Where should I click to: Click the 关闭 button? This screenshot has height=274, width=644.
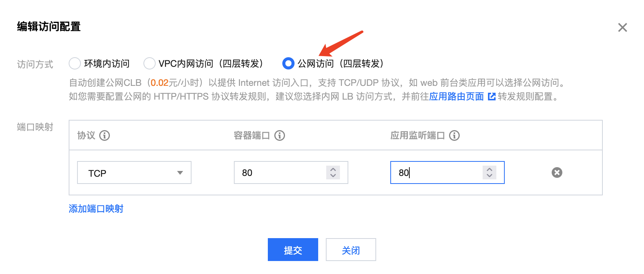click(x=351, y=250)
